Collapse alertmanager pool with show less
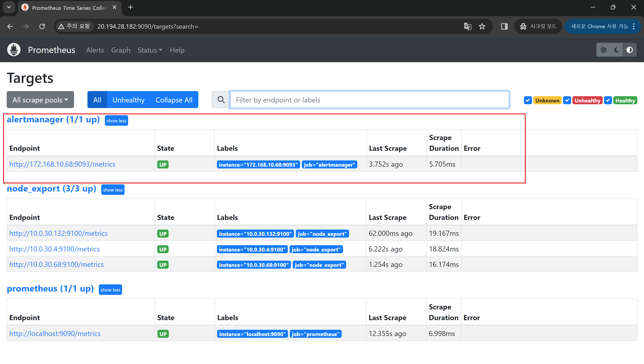The height and width of the screenshot is (364, 644). [116, 121]
